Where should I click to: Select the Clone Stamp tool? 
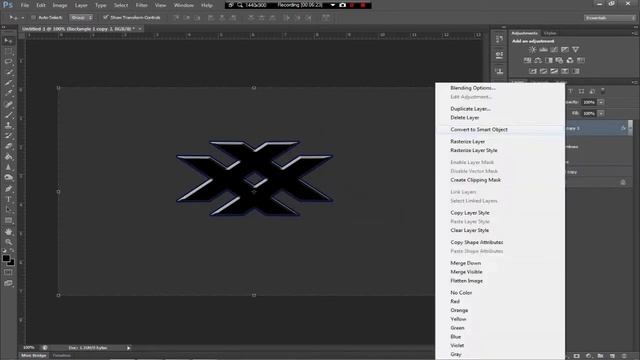coord(8,125)
